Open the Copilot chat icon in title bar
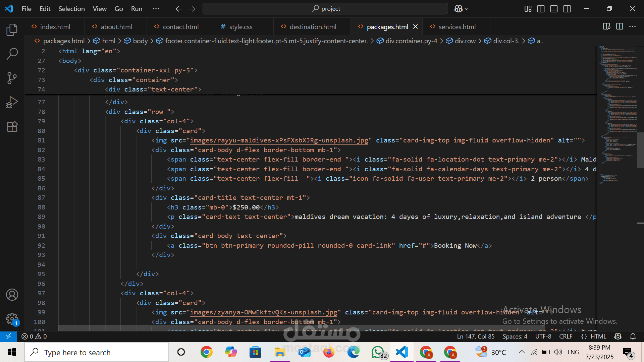Screen dimensions: 644x362 (458, 9)
